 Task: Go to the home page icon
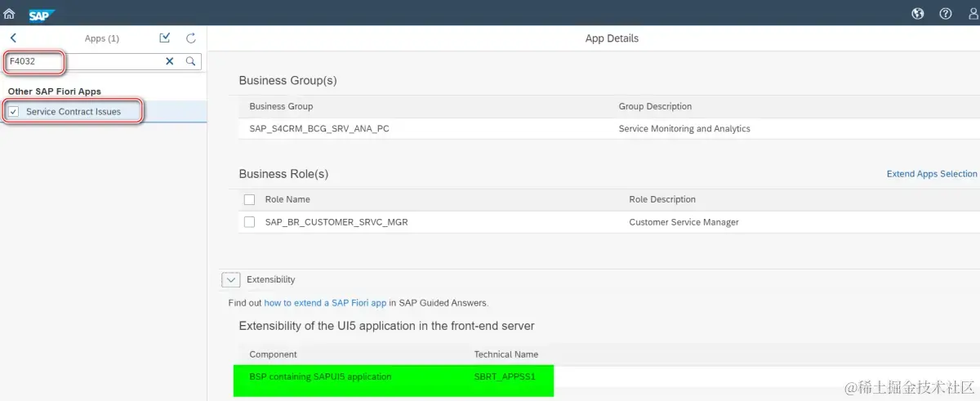pos(10,13)
